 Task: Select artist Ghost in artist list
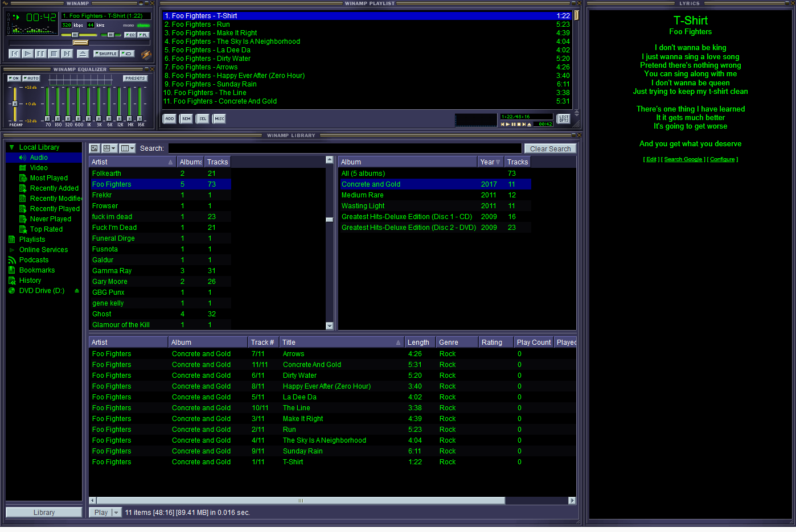pos(161,314)
